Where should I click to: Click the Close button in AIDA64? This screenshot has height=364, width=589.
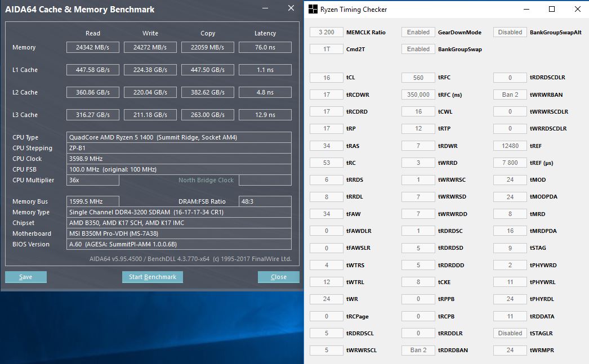[x=278, y=277]
